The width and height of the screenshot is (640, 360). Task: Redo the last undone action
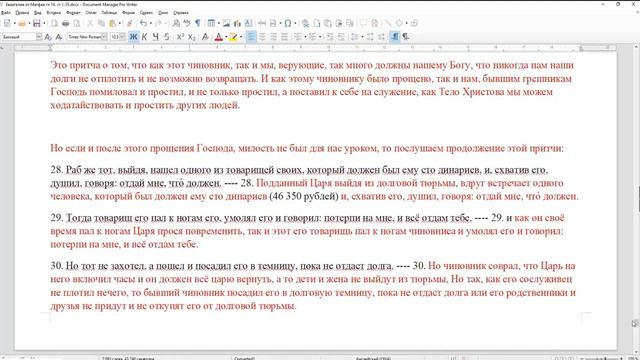[158, 24]
